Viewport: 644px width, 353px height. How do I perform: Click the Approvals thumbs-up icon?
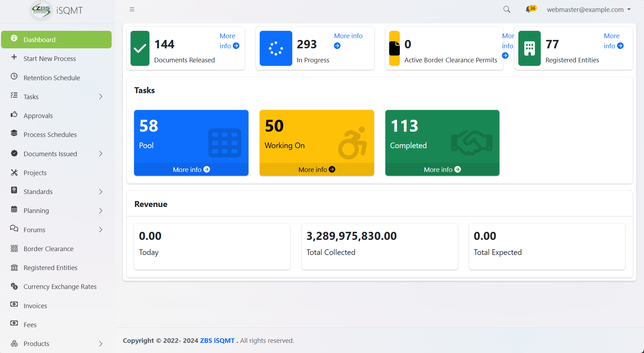pos(14,115)
